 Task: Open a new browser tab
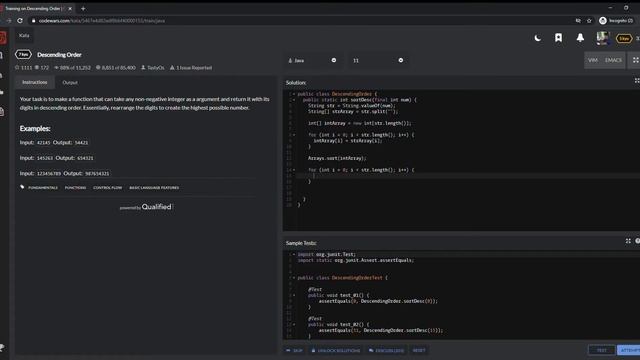coord(83,8)
